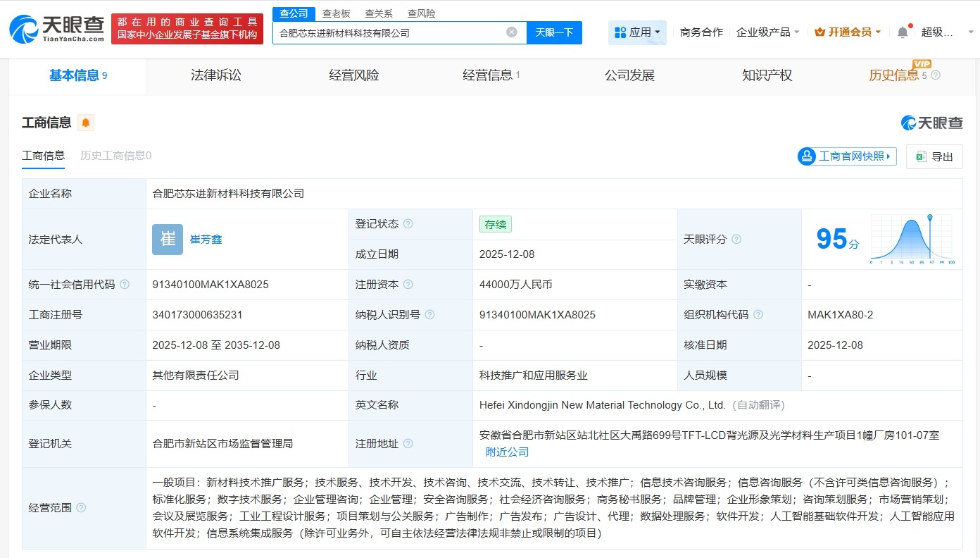Viewport: 980px width, 558px height.
Task: Click the alert bell beside 工商信息
Action: click(x=85, y=122)
